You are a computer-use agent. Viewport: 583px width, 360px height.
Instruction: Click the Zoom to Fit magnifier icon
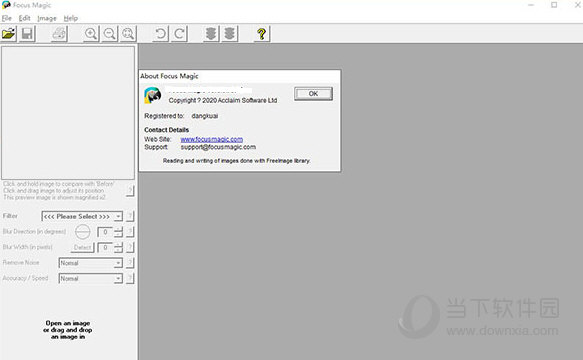pos(128,34)
